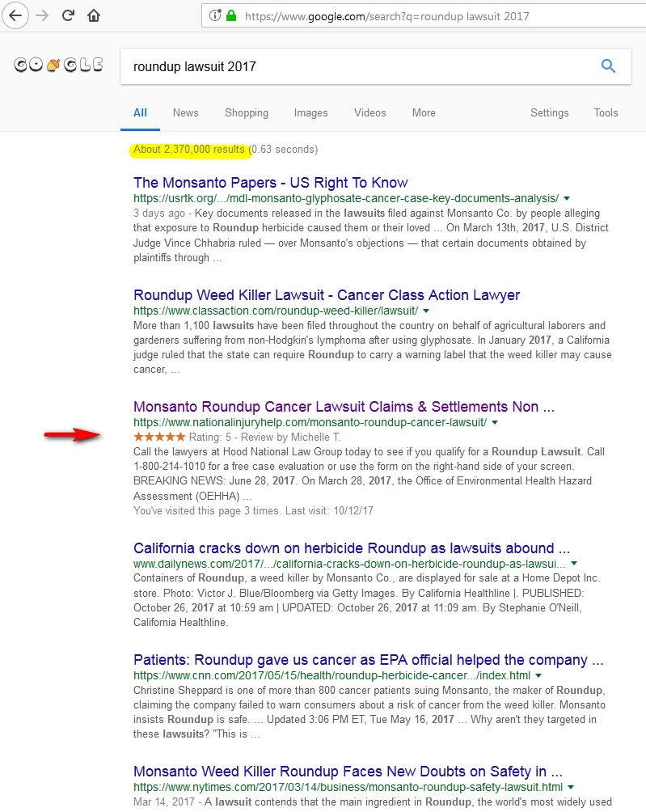Open the browser home page icon

(x=94, y=15)
